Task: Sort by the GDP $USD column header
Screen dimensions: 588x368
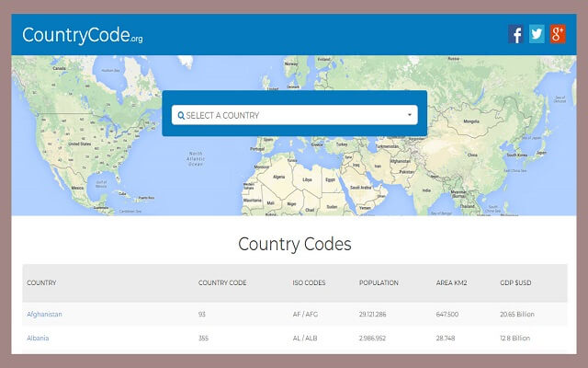Action: (x=515, y=282)
